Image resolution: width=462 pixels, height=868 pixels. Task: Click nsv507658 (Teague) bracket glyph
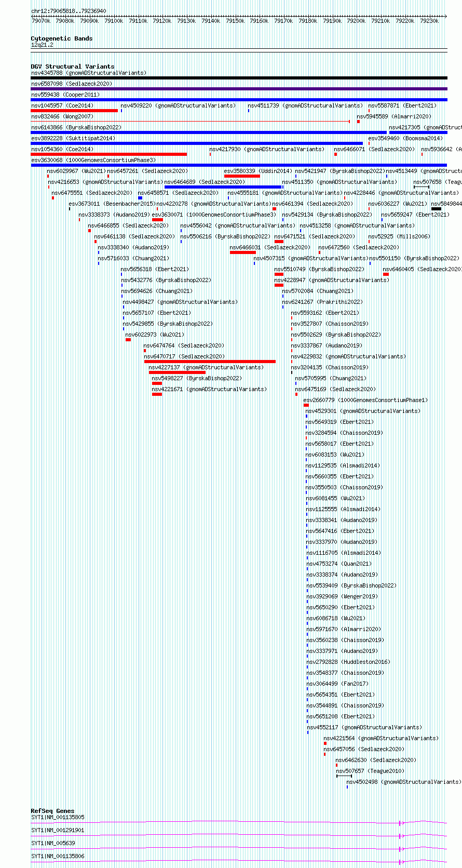point(422,187)
